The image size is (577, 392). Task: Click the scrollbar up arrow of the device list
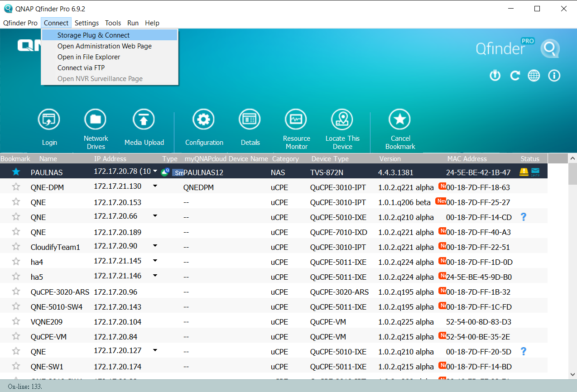pos(572,158)
